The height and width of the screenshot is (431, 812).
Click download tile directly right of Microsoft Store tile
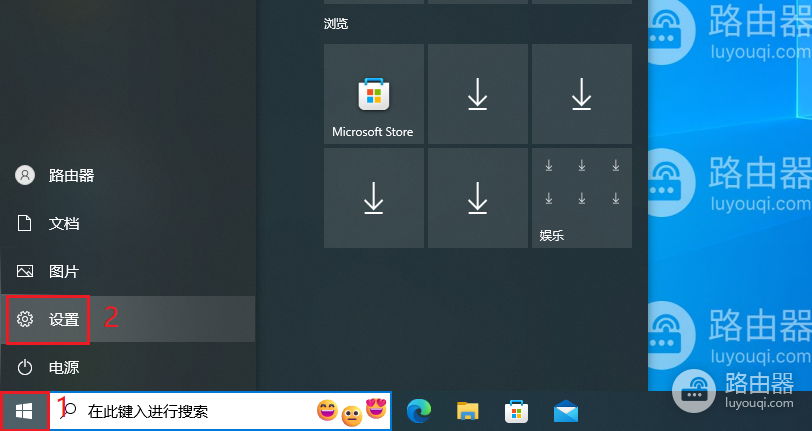tap(477, 94)
